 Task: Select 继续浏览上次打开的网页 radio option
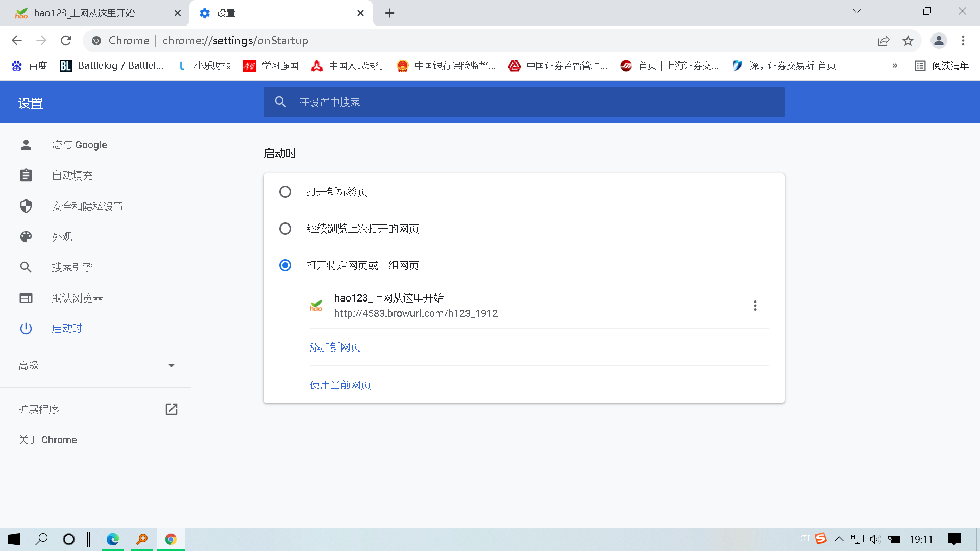(285, 229)
